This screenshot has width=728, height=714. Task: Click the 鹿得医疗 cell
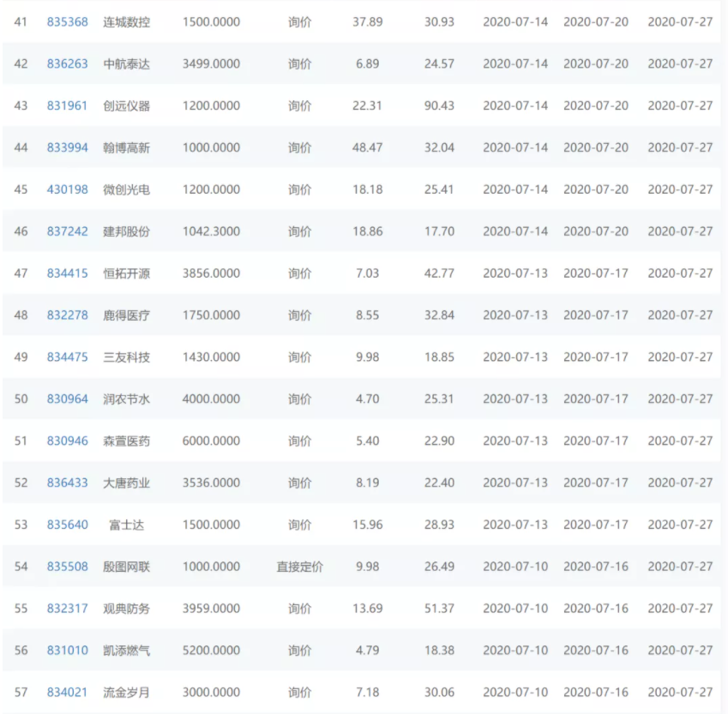click(x=126, y=315)
